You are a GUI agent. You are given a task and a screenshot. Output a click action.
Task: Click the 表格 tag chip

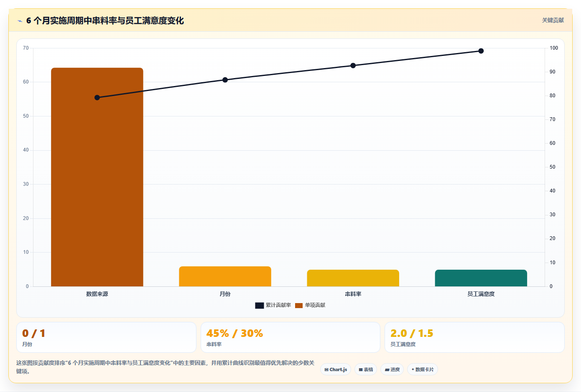click(x=366, y=369)
